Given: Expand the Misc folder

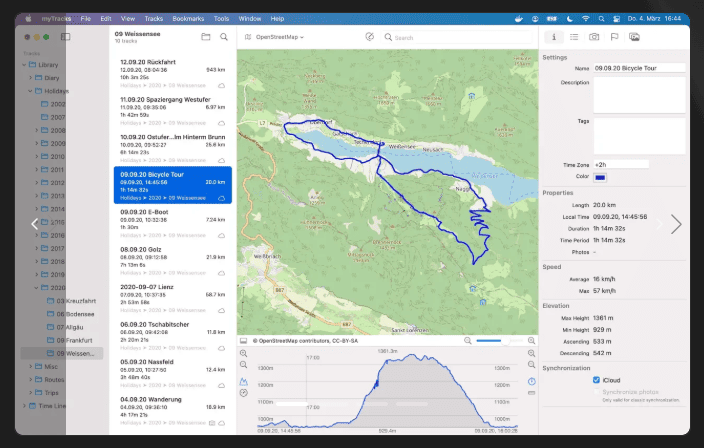Looking at the screenshot, I should point(31,366).
